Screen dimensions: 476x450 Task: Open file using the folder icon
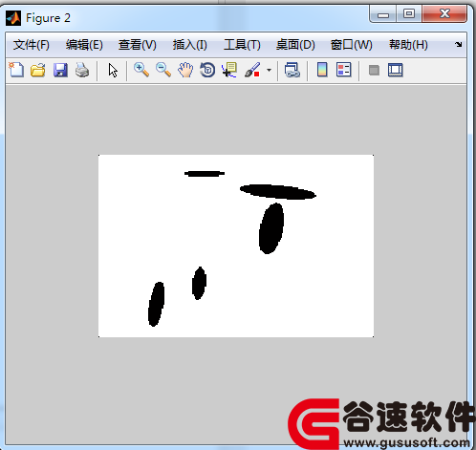click(38, 70)
